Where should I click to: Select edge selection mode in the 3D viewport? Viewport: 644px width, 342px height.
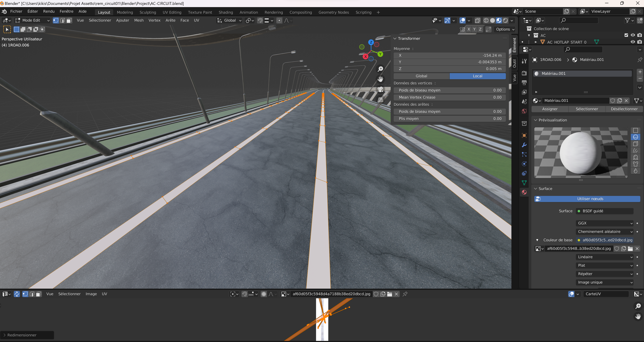click(x=63, y=20)
